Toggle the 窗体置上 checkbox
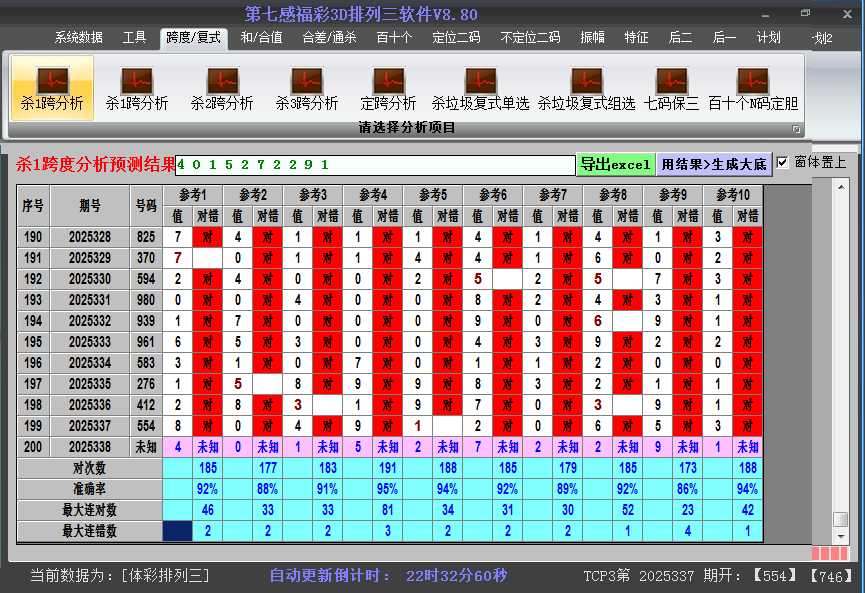Screen dimensions: 865x593 point(783,162)
